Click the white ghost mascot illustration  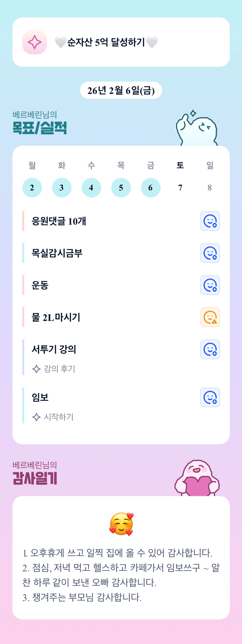tap(197, 129)
